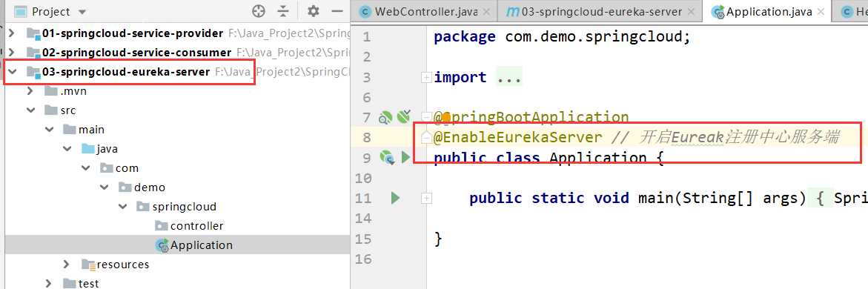Image resolution: width=868 pixels, height=289 pixels.
Task: Expand the folded import block
Action: tap(426, 78)
